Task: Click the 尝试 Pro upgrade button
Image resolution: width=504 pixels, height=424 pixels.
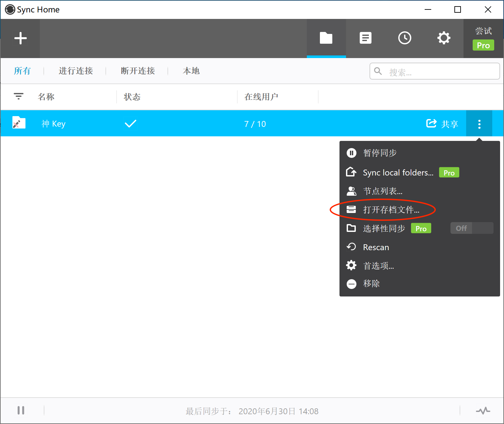Action: (483, 38)
